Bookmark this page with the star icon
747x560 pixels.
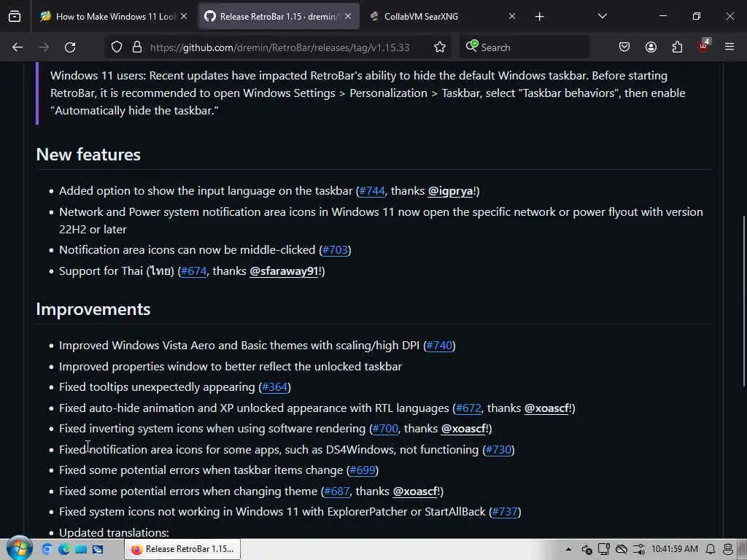pyautogui.click(x=440, y=47)
